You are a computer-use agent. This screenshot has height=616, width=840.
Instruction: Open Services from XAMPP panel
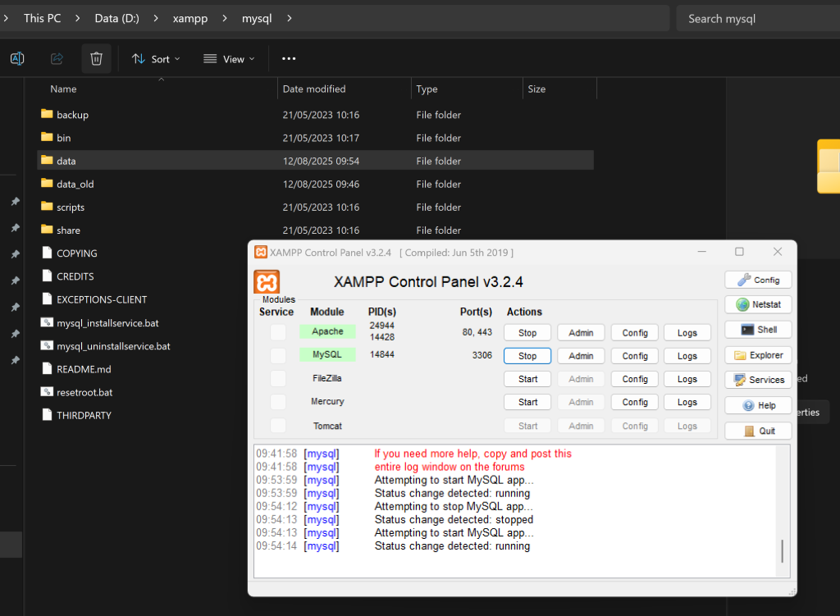click(x=758, y=380)
